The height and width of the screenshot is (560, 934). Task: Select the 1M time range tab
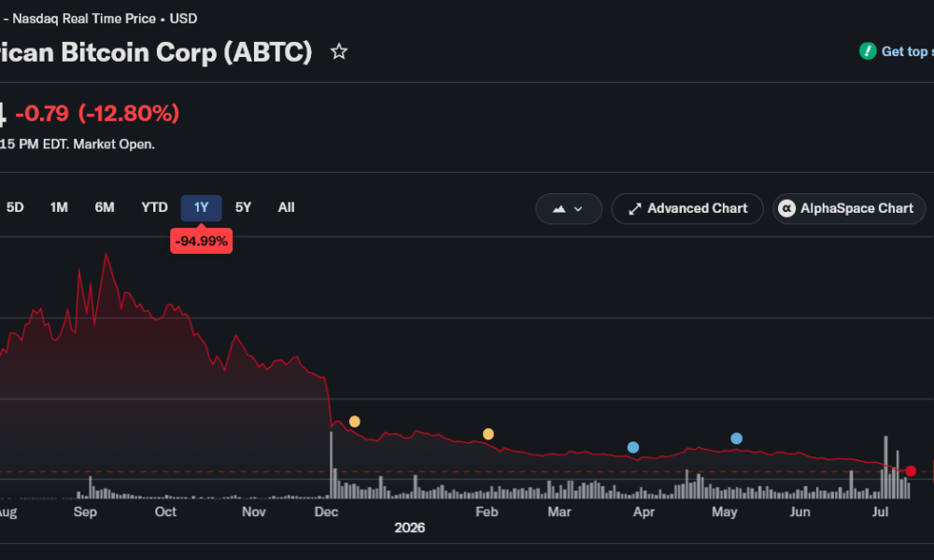59,208
